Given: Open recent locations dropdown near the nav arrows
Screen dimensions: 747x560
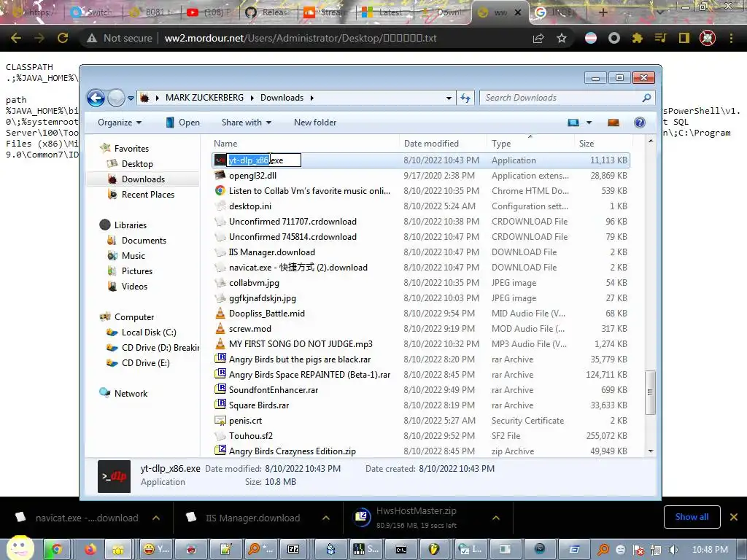Looking at the screenshot, I should pyautogui.click(x=131, y=98).
